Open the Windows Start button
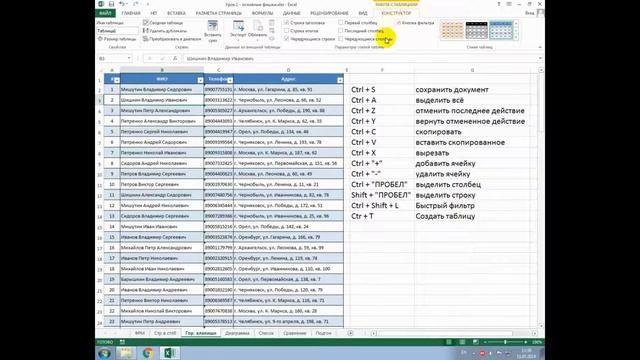The height and width of the screenshot is (360, 640). point(104,353)
